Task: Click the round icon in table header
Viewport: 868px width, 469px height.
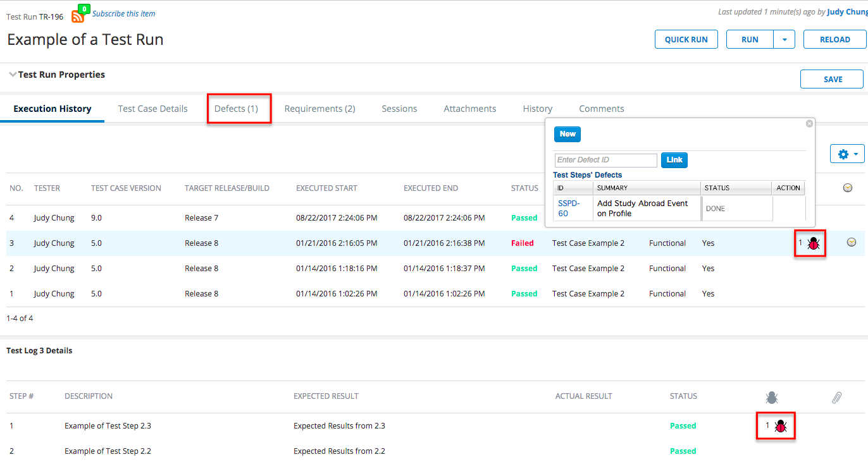Action: tap(848, 188)
